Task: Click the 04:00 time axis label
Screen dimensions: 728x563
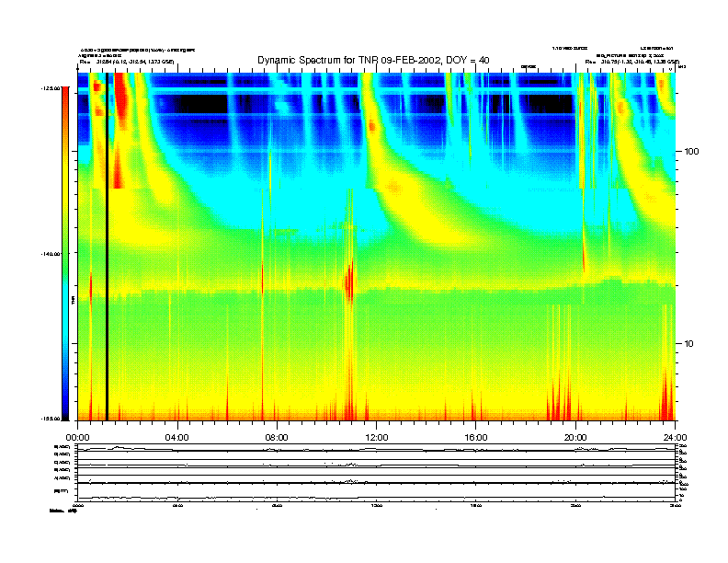Action: [x=177, y=438]
